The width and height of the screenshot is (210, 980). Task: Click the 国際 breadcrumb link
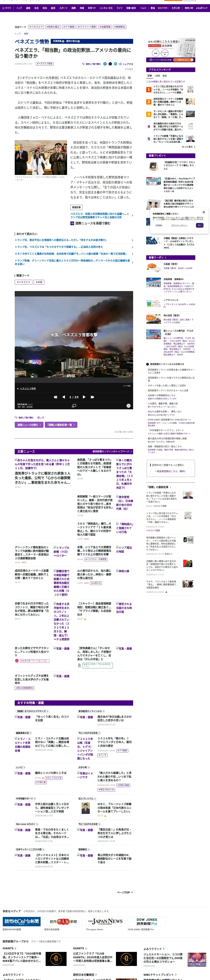(26, 34)
